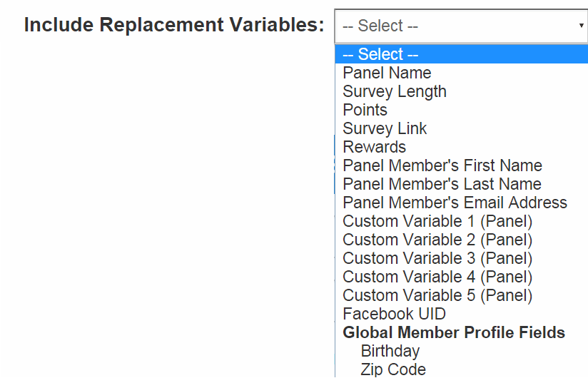Viewport: 588px width, 378px height.
Task: Select 'Panel Member's Last Name'
Action: click(x=442, y=184)
